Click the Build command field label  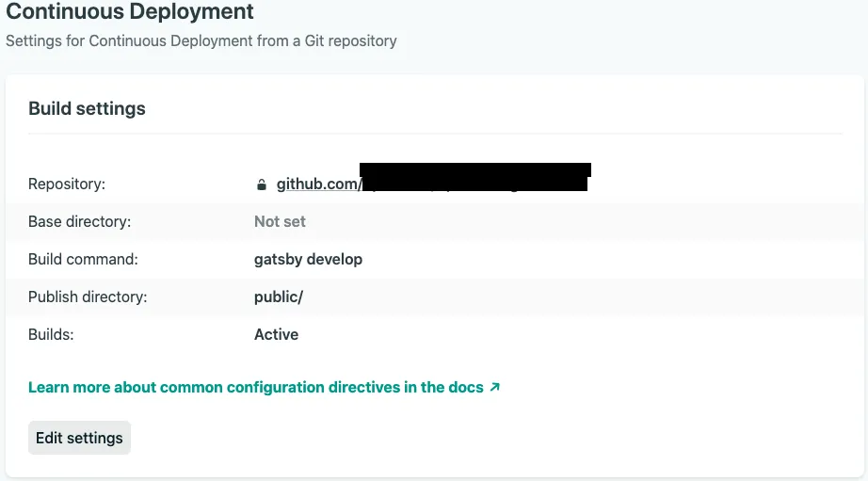pyautogui.click(x=83, y=259)
